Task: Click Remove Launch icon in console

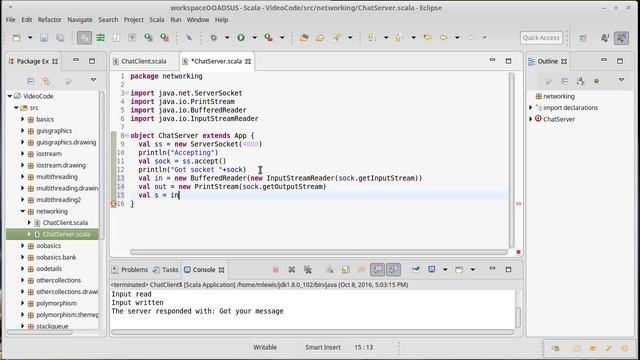Action: click(291, 270)
